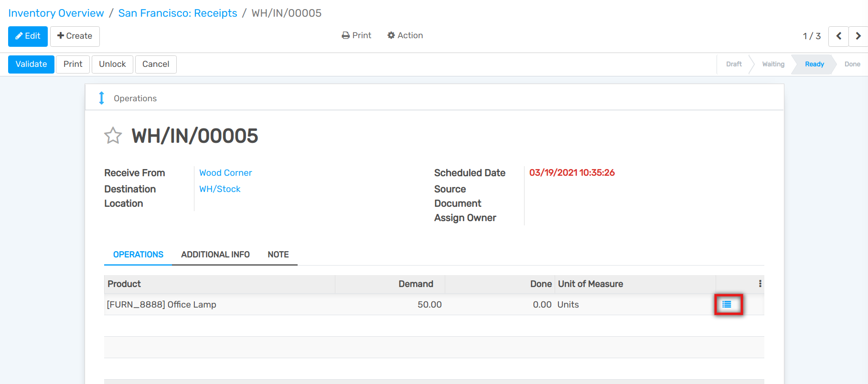
Task: Create a new receipt record
Action: (75, 36)
